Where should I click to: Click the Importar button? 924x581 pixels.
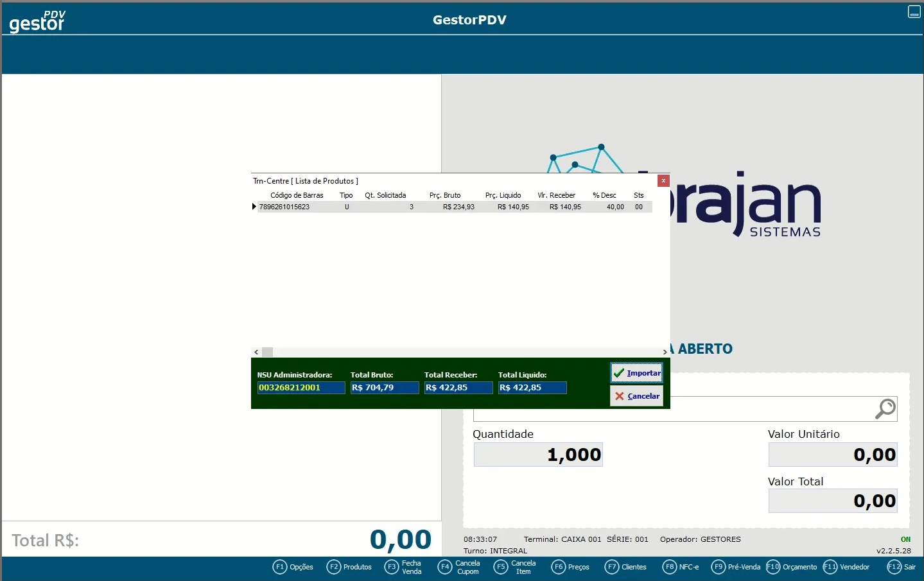click(x=636, y=373)
